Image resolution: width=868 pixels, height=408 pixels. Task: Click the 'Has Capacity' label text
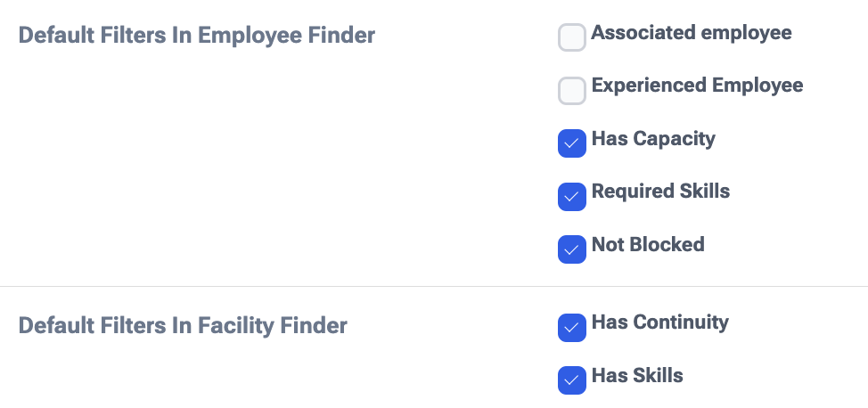[653, 139]
